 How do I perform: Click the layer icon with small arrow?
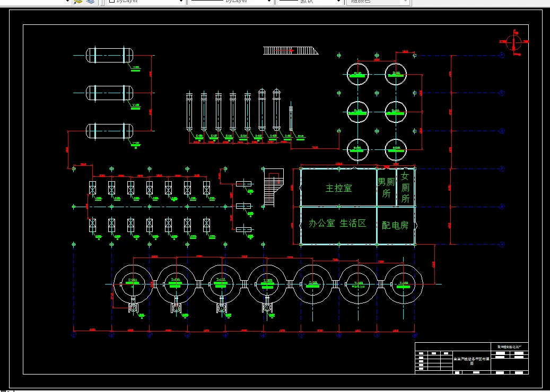click(78, 2)
